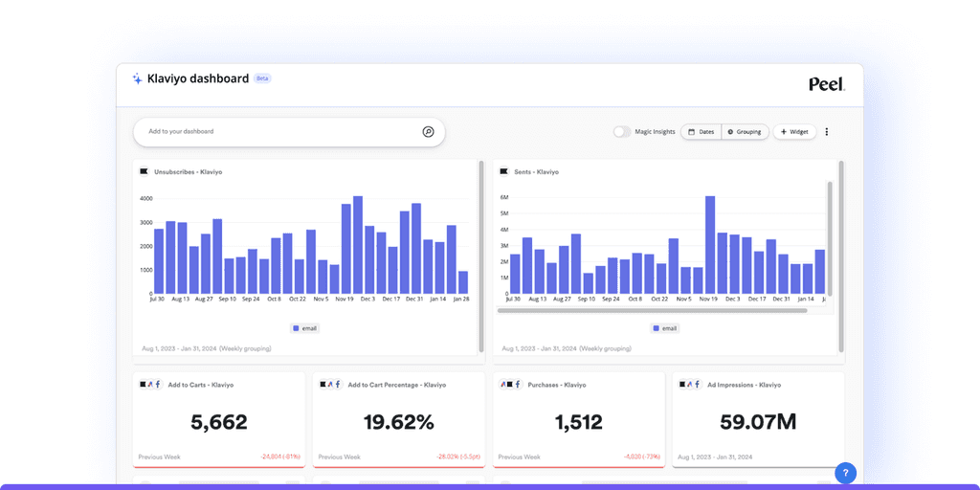The width and height of the screenshot is (980, 490).
Task: Click the sparkle icon beside Klaviyo dashboard
Action: [x=138, y=78]
